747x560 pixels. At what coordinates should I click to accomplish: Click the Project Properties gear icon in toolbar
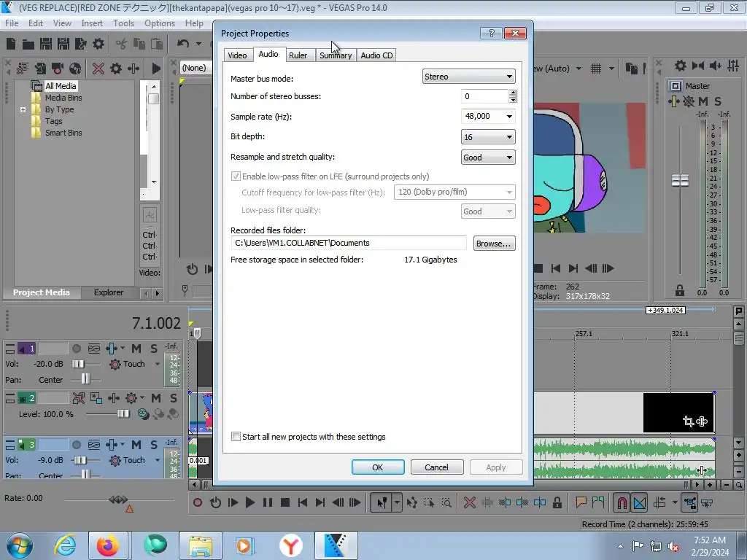point(98,44)
